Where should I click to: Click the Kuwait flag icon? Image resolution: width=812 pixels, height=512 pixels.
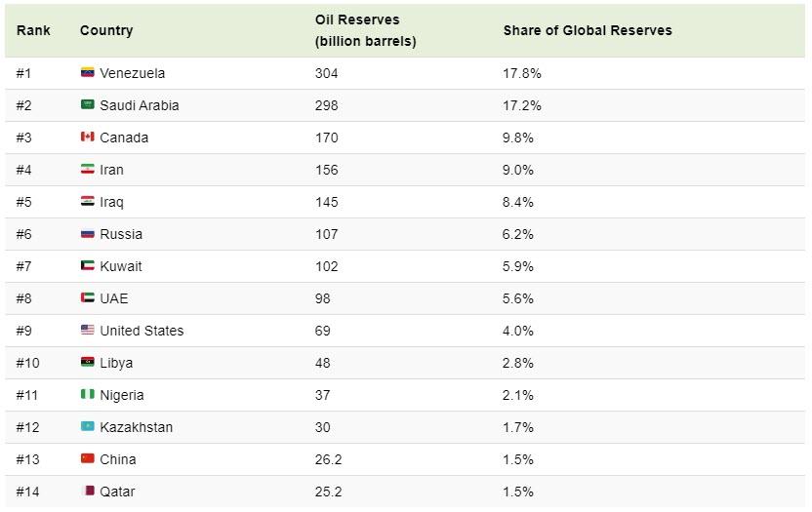pos(87,266)
